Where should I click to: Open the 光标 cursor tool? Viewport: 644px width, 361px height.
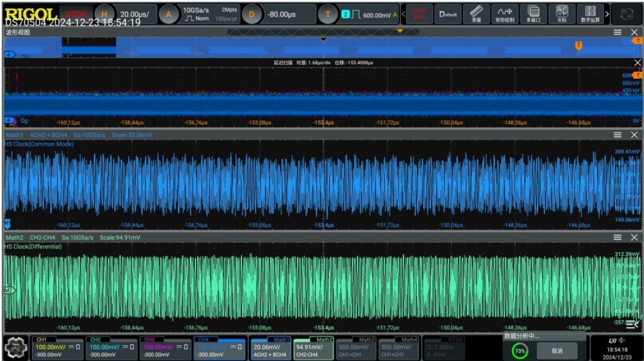pyautogui.click(x=562, y=14)
